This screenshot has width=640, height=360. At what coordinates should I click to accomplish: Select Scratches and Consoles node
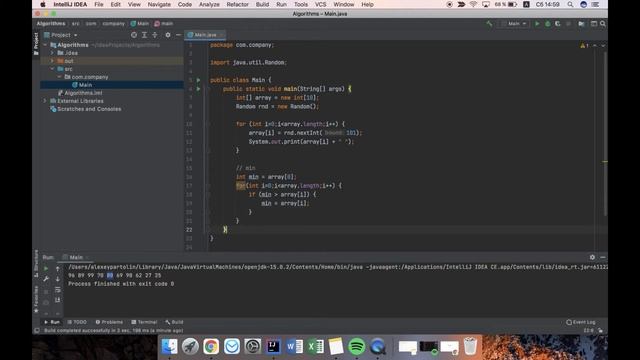(x=89, y=109)
